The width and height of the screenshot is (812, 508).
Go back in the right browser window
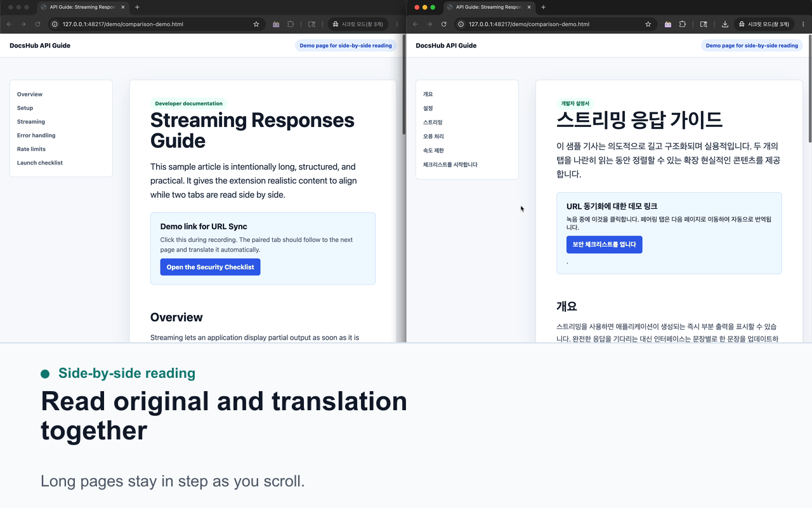click(416, 24)
